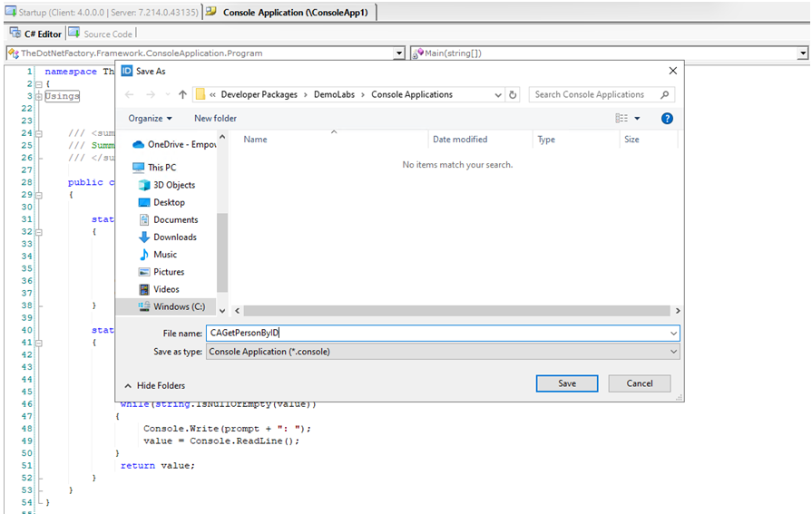Click the Music note icon
This screenshot has width=812, height=523.
pos(144,255)
